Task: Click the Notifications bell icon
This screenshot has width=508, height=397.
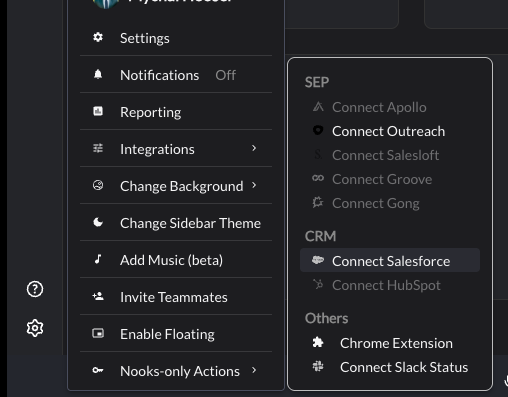Action: [98, 74]
